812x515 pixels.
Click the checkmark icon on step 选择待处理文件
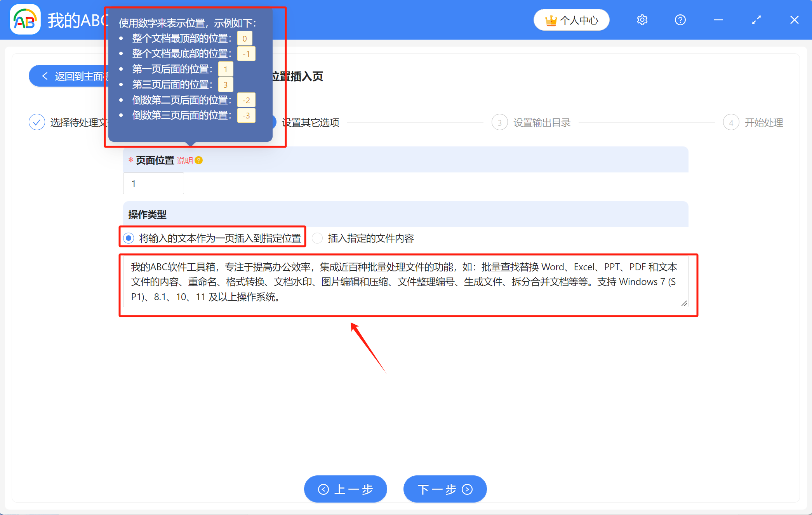(x=37, y=122)
